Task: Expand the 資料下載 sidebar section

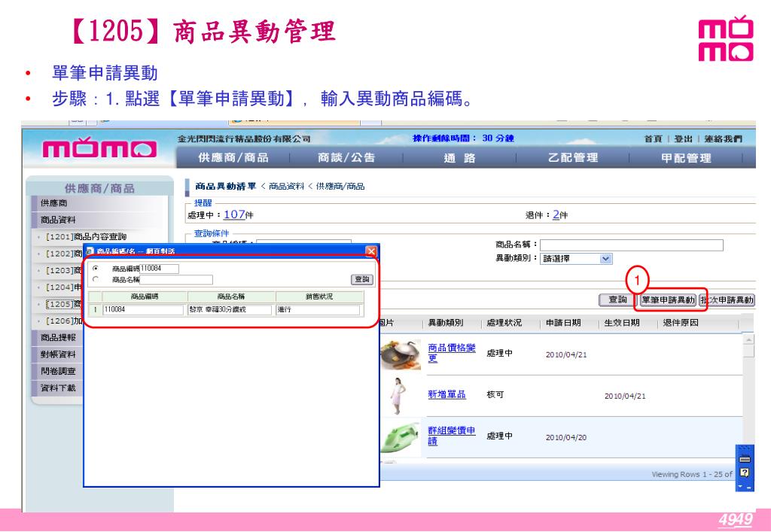Action: [58, 388]
